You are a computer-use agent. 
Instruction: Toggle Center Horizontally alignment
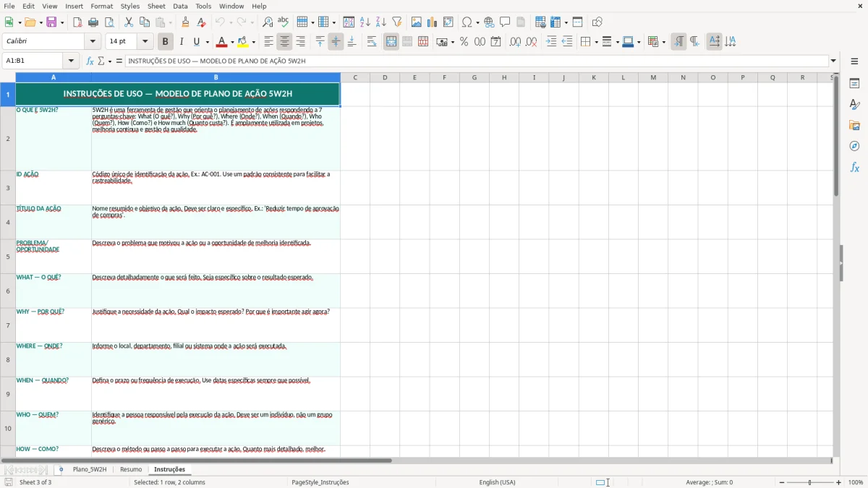pyautogui.click(x=284, y=42)
